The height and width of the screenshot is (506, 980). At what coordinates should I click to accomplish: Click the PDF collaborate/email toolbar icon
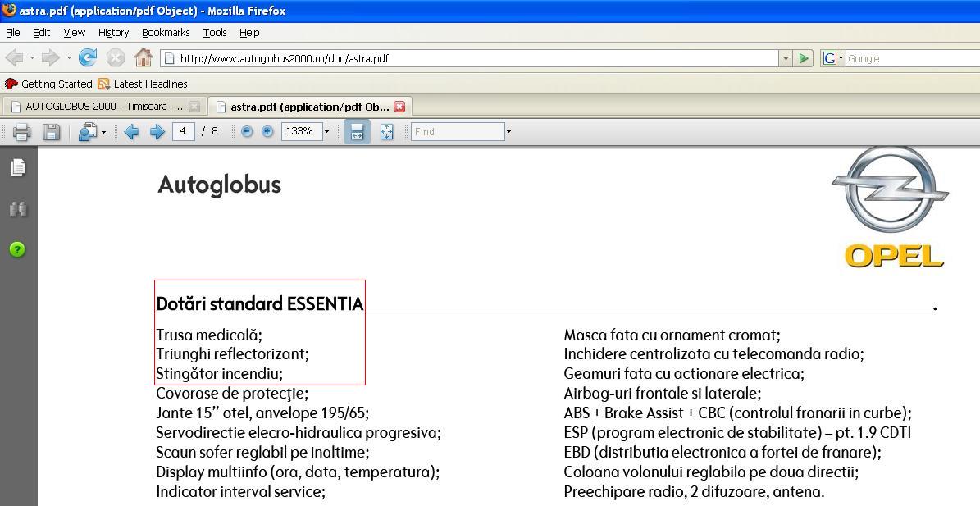[x=88, y=132]
